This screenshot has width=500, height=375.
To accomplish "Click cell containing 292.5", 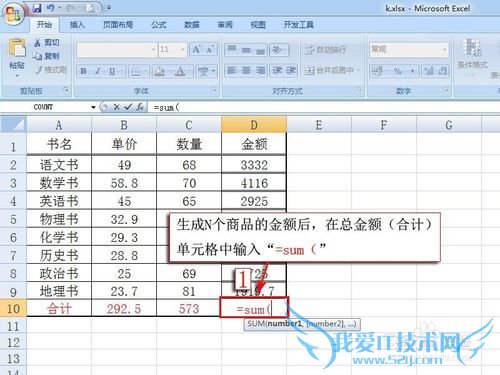I will click(124, 308).
